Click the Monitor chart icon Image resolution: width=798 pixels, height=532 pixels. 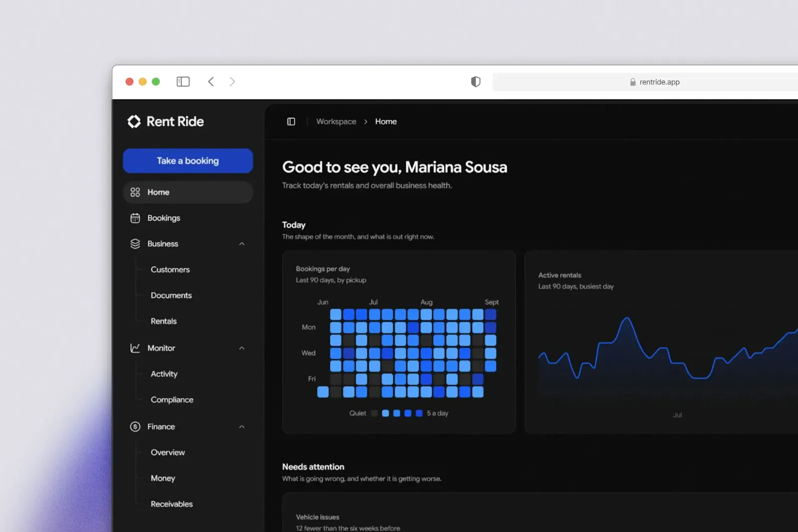coord(135,348)
